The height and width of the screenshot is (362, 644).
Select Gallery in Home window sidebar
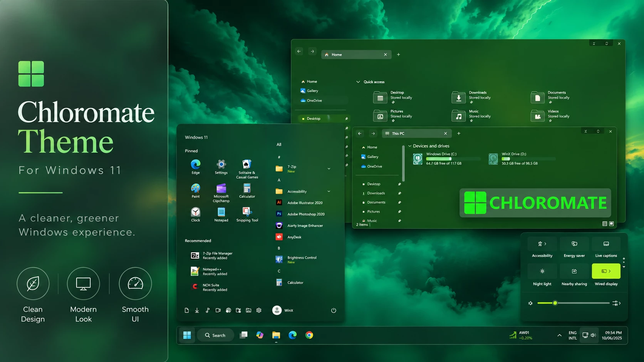pos(309,91)
